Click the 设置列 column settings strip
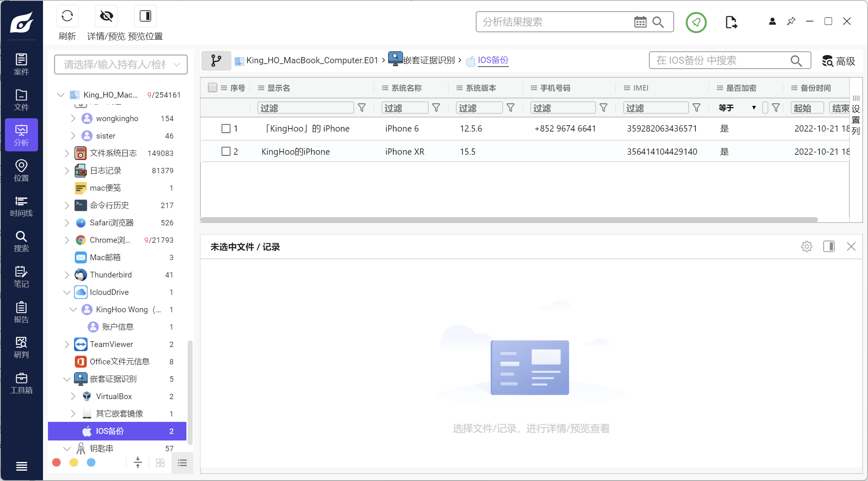This screenshot has height=481, width=868. (x=856, y=116)
